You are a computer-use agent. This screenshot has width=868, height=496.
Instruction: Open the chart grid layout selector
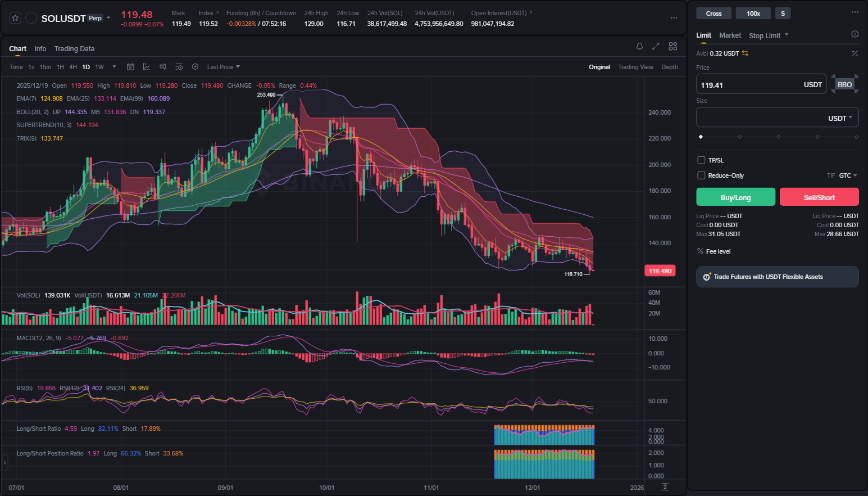[673, 47]
